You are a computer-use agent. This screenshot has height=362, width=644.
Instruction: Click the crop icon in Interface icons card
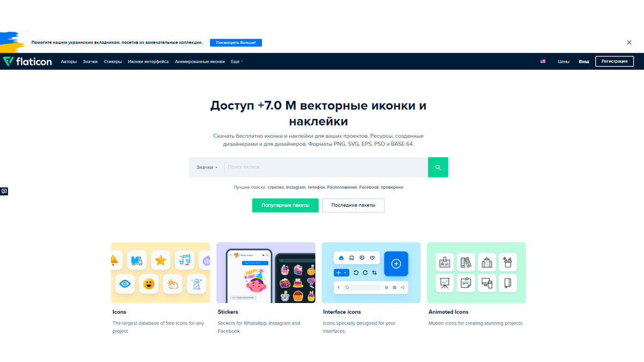tap(374, 272)
